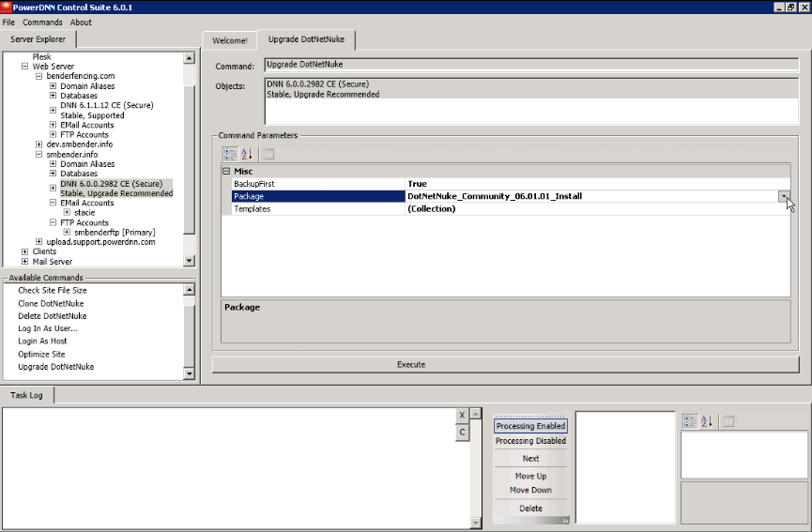Image resolution: width=812 pixels, height=532 pixels.
Task: Collapse the FTP Accounts node under smbender.info
Action: click(x=53, y=222)
